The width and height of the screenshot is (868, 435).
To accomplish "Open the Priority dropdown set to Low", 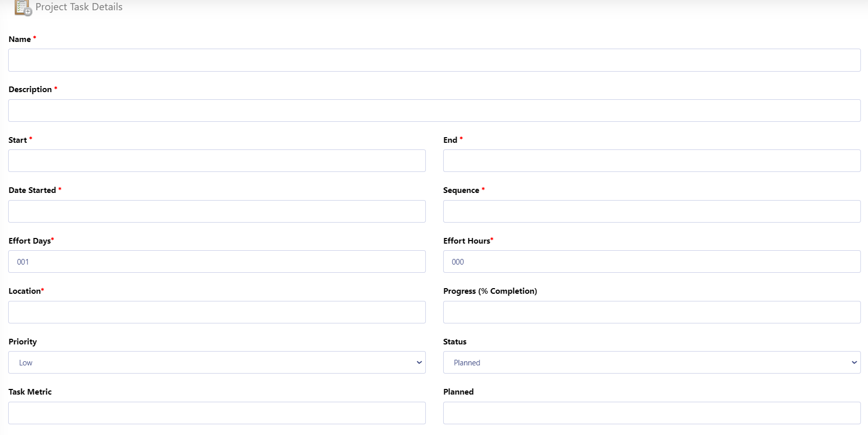I will click(217, 362).
